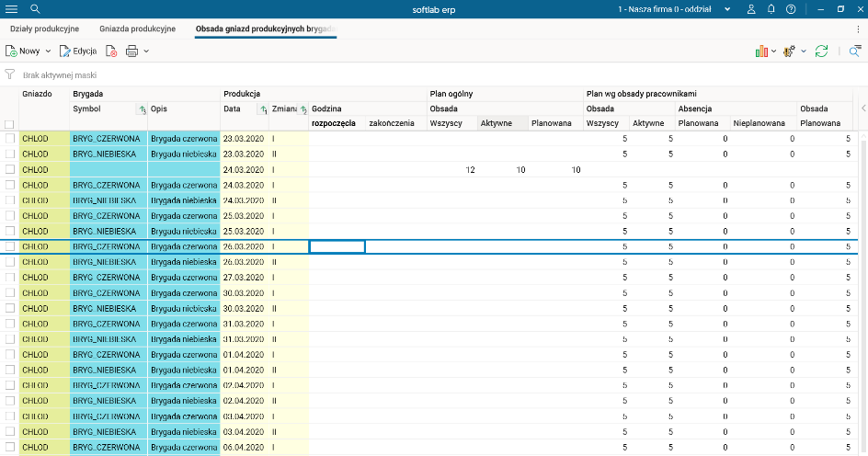Switch to the Działy produkcyjne tab
This screenshot has height=456, width=868.
42,28
